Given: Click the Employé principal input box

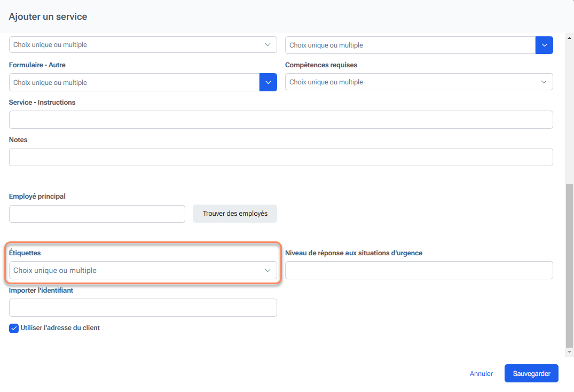Looking at the screenshot, I should tap(97, 214).
